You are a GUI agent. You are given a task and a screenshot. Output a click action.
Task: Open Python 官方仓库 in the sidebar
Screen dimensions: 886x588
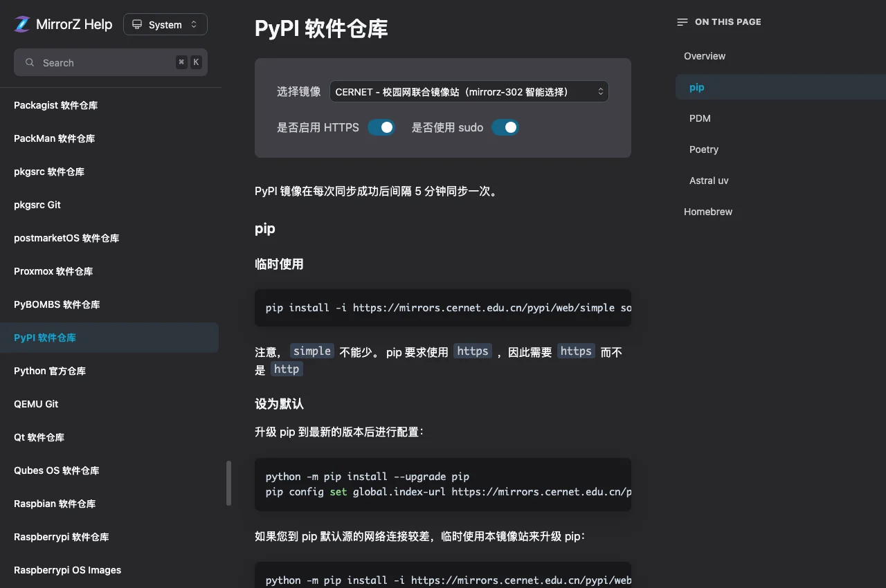pos(50,371)
